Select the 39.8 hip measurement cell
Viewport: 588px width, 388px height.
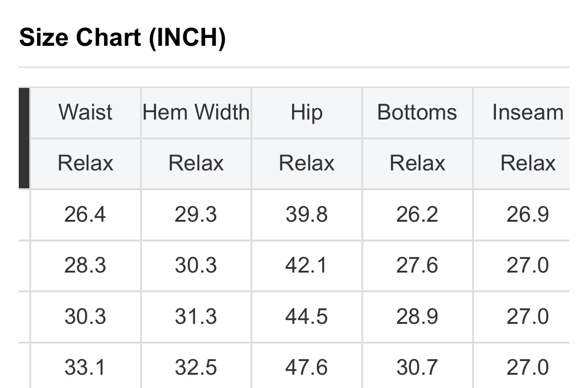307,214
